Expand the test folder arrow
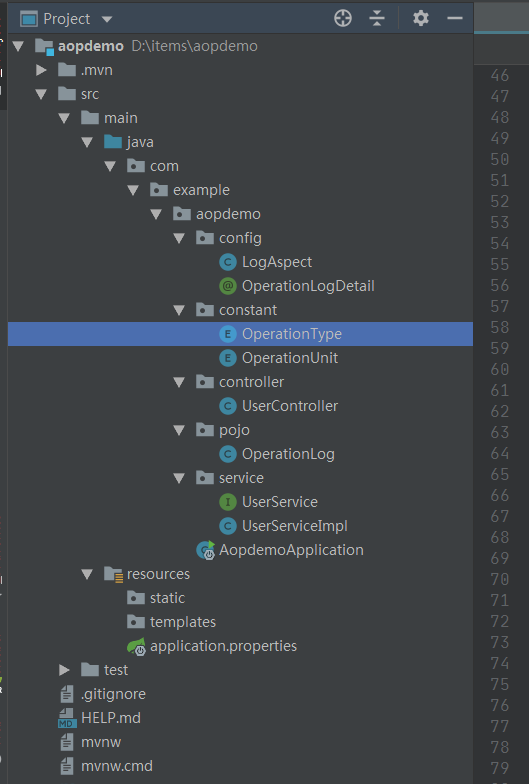Image resolution: width=529 pixels, height=784 pixels. [x=64, y=670]
